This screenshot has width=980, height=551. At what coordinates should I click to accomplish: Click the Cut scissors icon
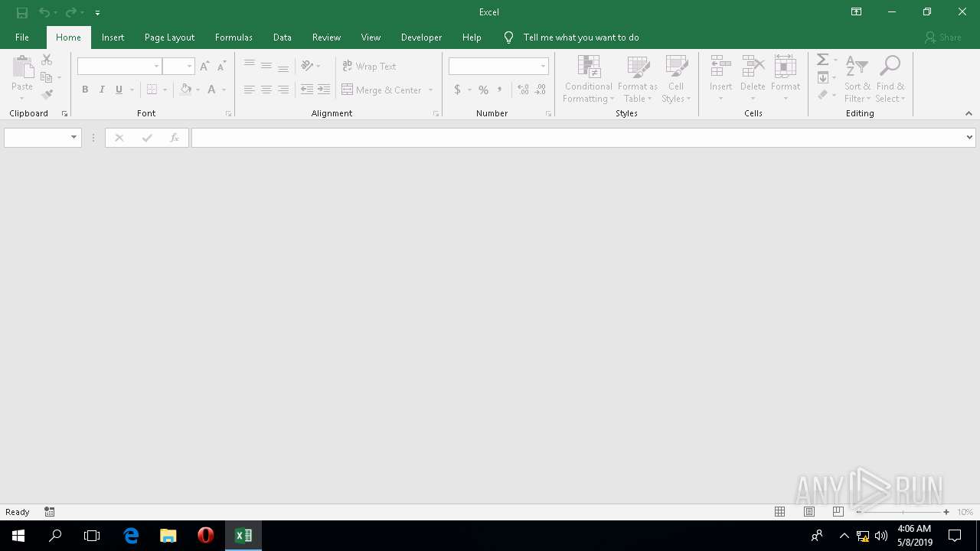coord(47,60)
